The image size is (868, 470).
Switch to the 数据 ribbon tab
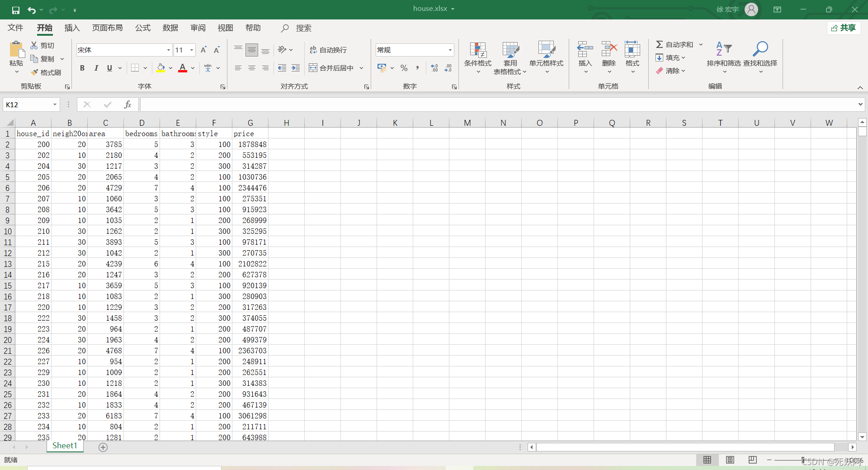coord(170,28)
